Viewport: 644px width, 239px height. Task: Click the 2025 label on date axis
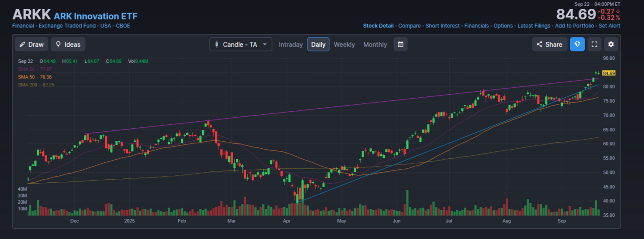pyautogui.click(x=130, y=221)
